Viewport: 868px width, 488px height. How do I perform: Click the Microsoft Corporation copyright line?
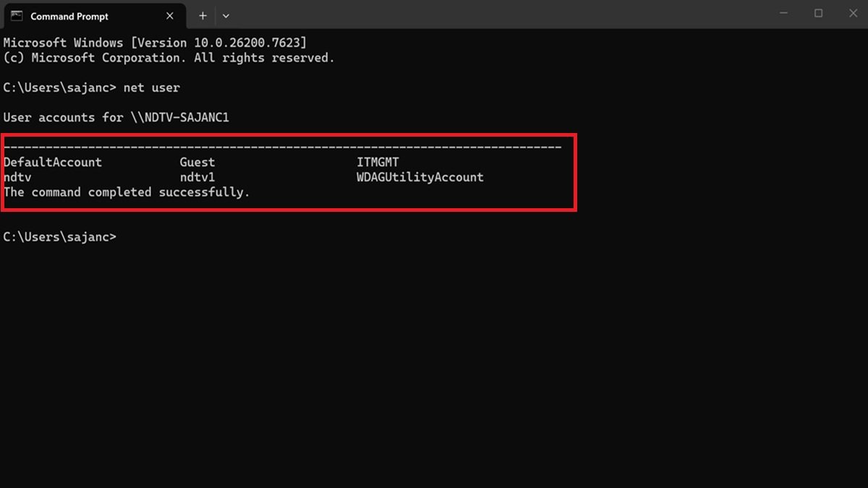(169, 58)
